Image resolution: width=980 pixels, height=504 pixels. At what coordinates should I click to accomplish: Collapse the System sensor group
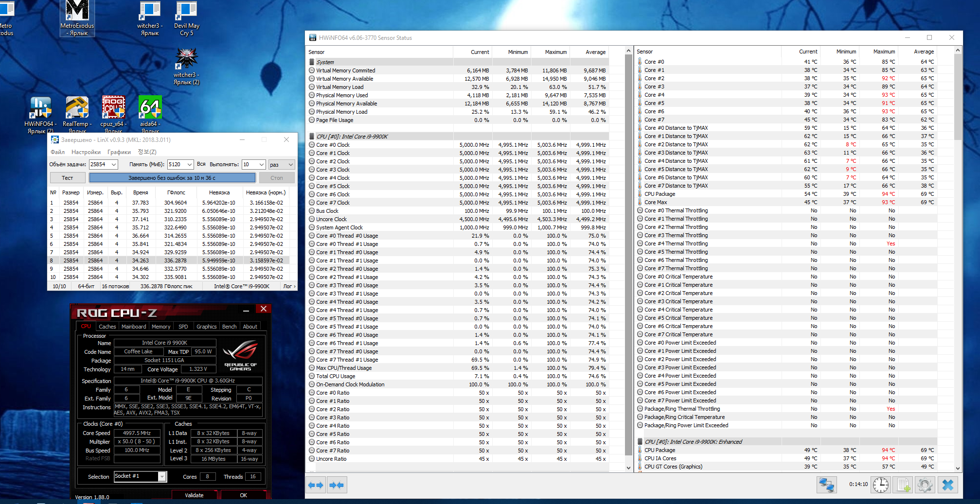312,62
